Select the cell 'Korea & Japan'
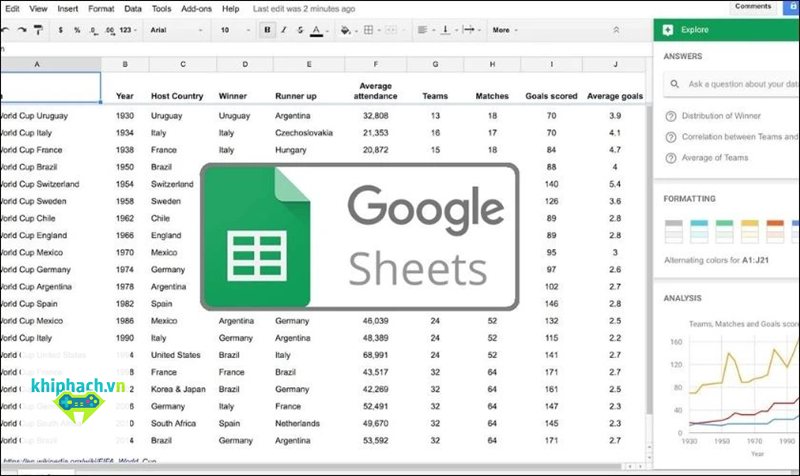Screen dimensions: 800x476 pyautogui.click(x=178, y=389)
